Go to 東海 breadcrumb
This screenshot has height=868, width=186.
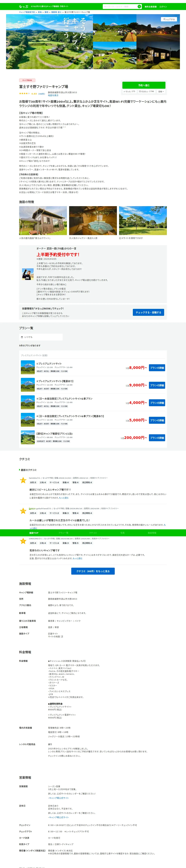(40, 12)
